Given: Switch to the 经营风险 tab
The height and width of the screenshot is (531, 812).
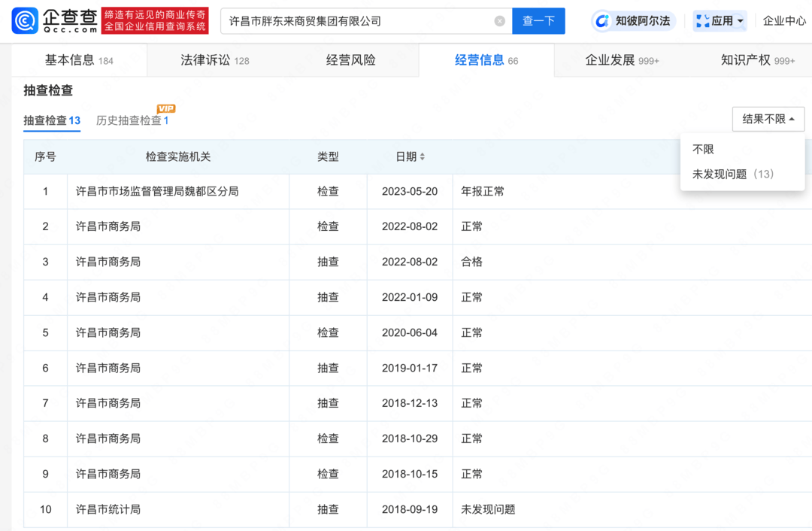Looking at the screenshot, I should point(350,59).
